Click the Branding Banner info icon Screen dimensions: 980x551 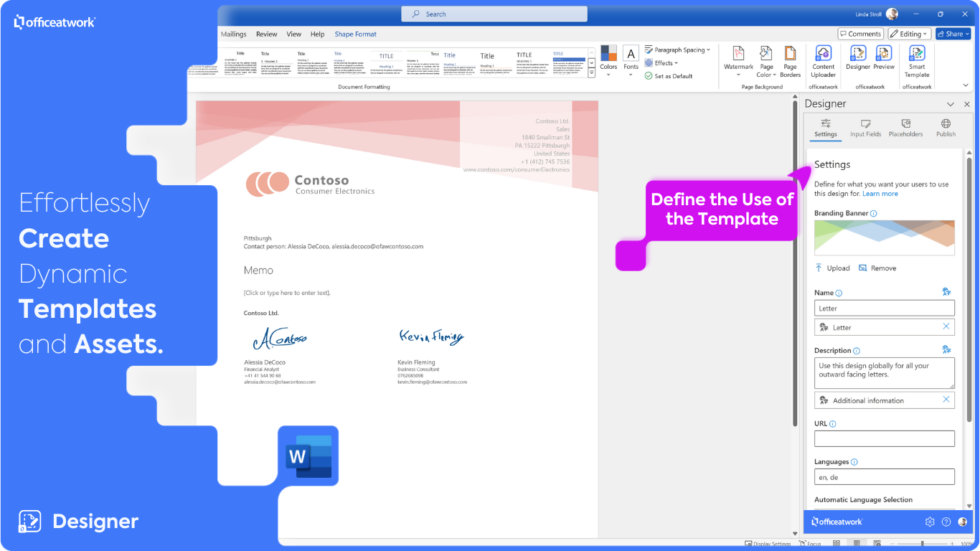pos(873,213)
